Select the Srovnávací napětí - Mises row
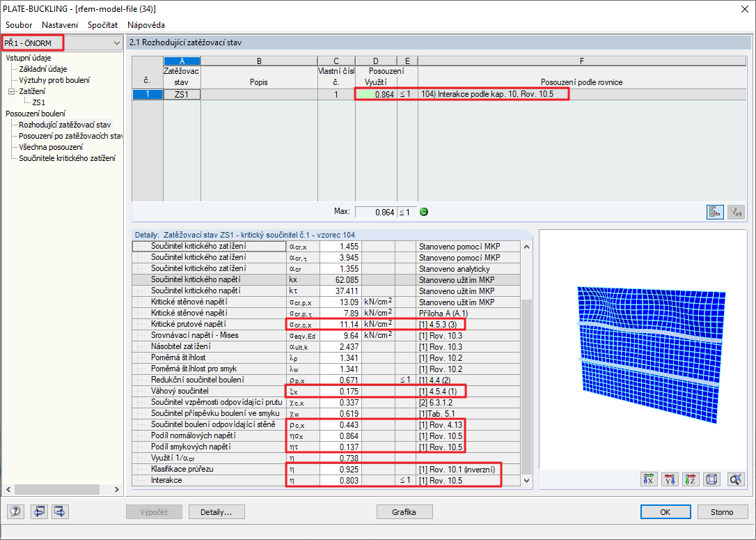The width and height of the screenshot is (756, 540). coord(326,335)
